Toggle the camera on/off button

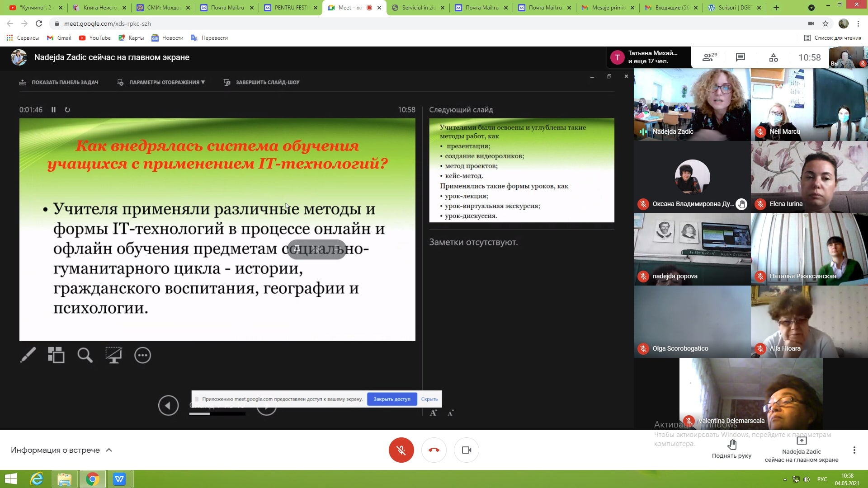click(x=467, y=450)
